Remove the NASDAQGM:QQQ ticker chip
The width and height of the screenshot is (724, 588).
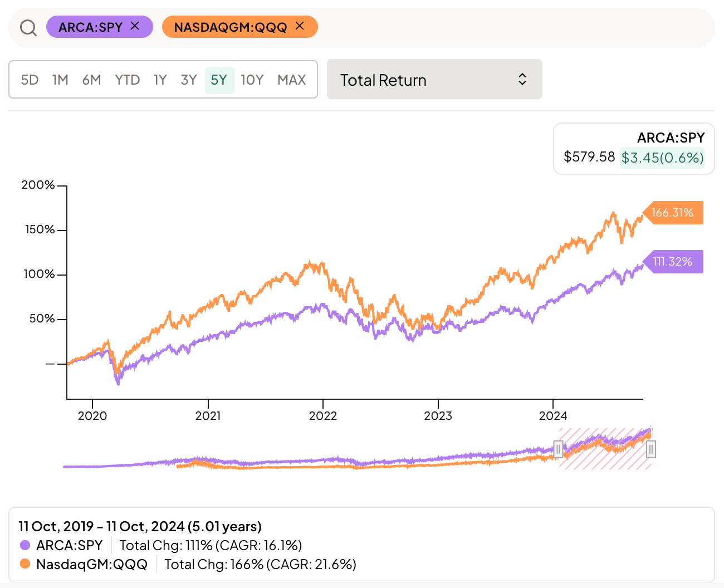(300, 26)
